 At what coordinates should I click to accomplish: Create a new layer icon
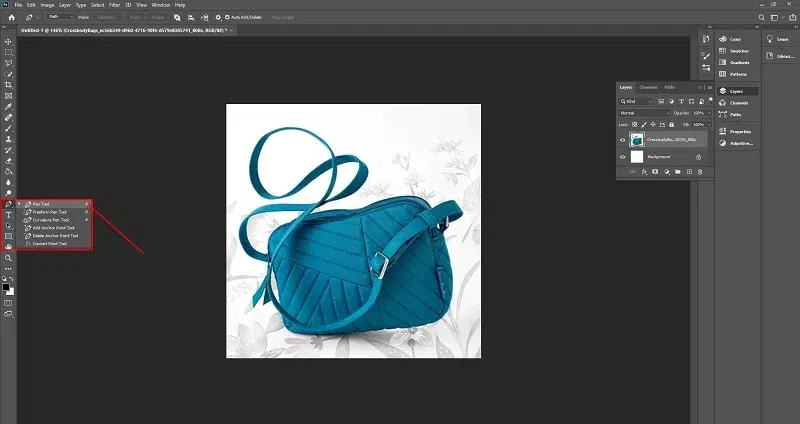(689, 172)
